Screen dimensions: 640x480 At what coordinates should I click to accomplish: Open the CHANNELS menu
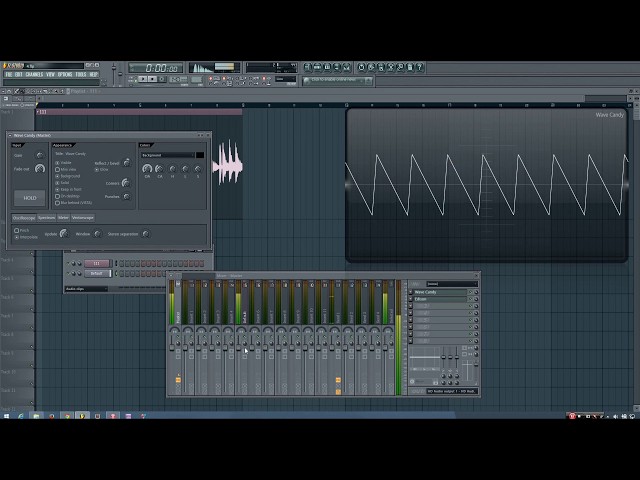pyautogui.click(x=34, y=74)
